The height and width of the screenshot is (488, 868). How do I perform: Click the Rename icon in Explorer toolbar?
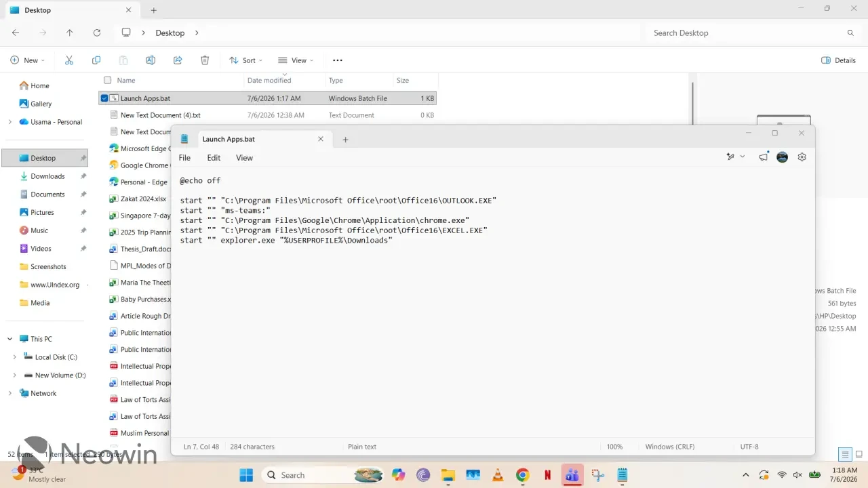point(151,60)
